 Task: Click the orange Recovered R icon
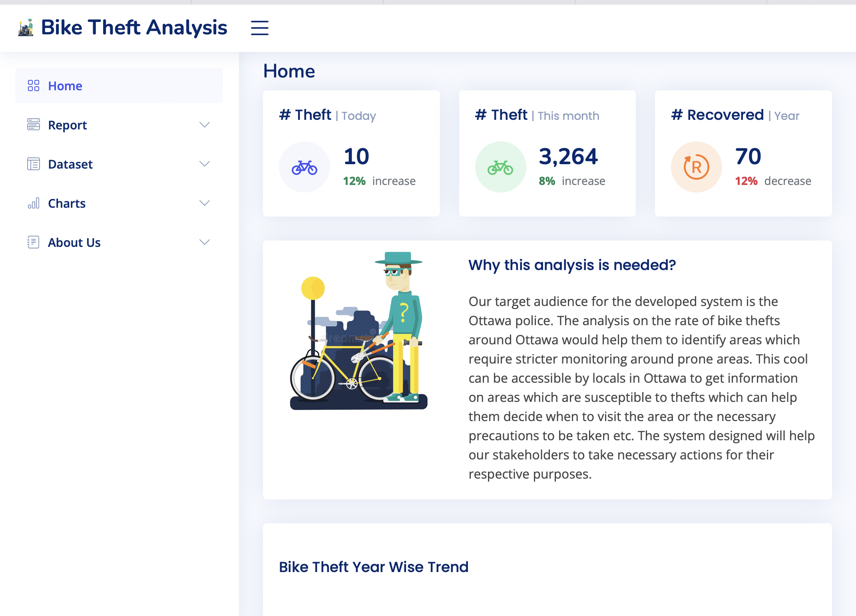click(696, 167)
